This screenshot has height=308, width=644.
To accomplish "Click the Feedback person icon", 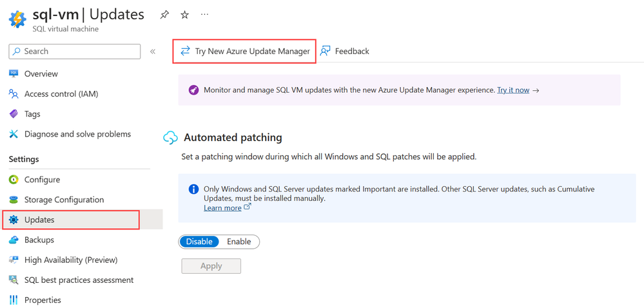I will point(326,52).
